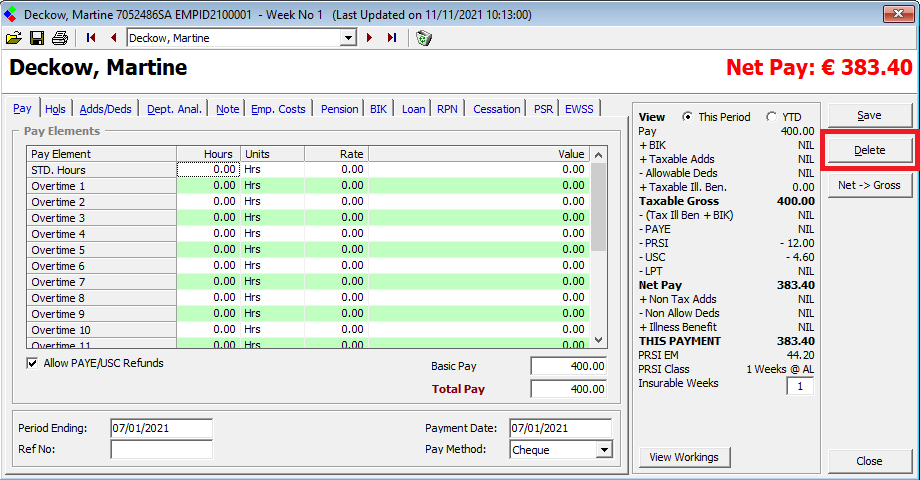This screenshot has width=920, height=480.
Task: Expand the Pay Method dropdown
Action: click(603, 450)
